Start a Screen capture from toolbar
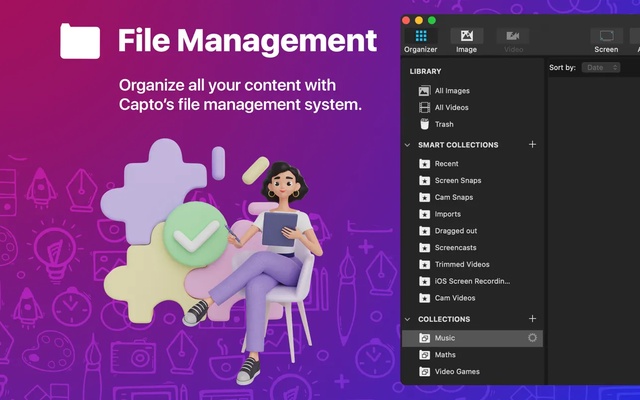Screen dimensions: 640x400 (x=606, y=41)
